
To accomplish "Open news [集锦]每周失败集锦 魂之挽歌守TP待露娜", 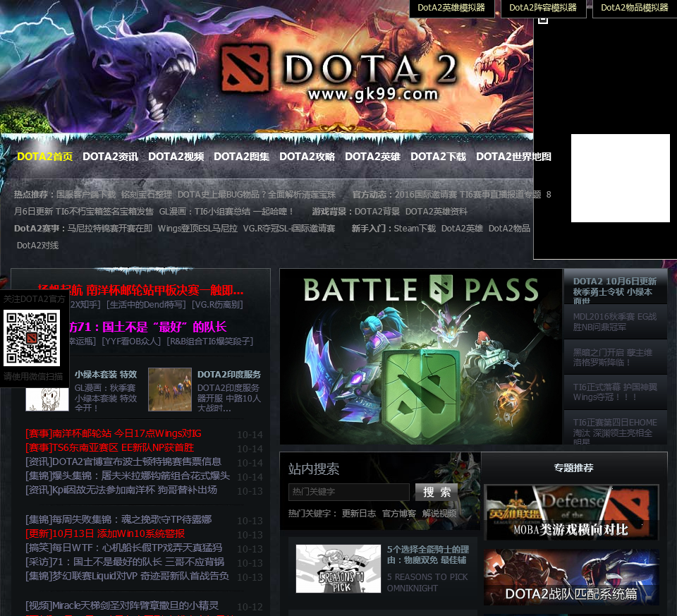I will click(x=118, y=519).
